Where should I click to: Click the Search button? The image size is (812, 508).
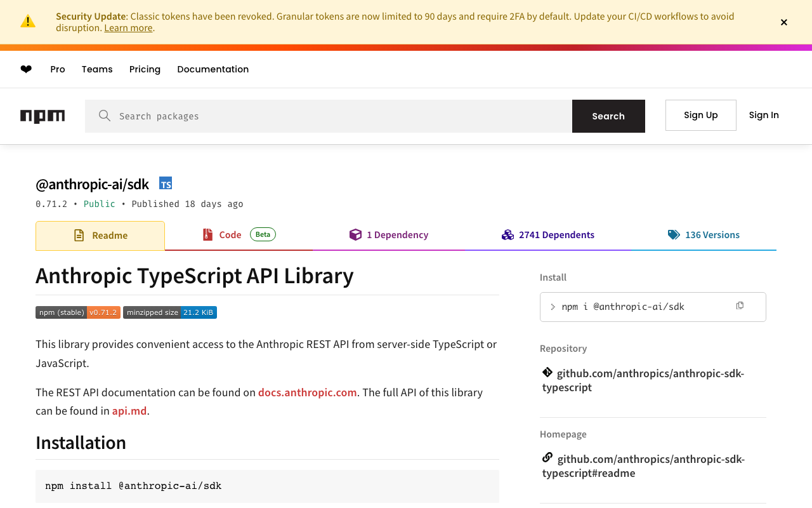point(608,116)
